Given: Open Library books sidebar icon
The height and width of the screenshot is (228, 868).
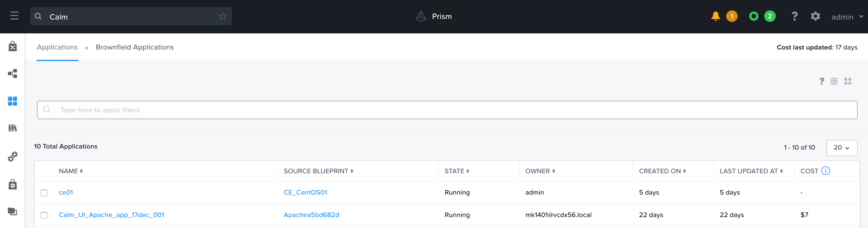Looking at the screenshot, I should click(12, 128).
